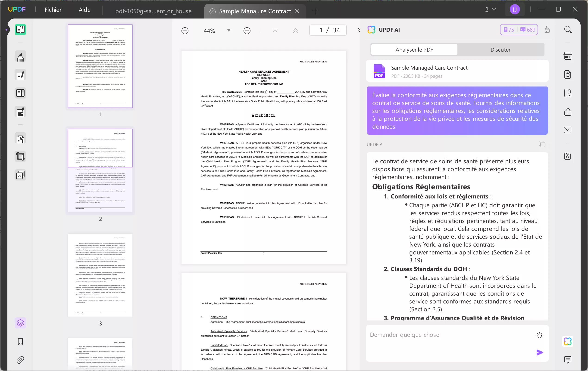This screenshot has height=371, width=588.
Task: Toggle the AI prompt suggestions lightbulb
Action: click(540, 335)
